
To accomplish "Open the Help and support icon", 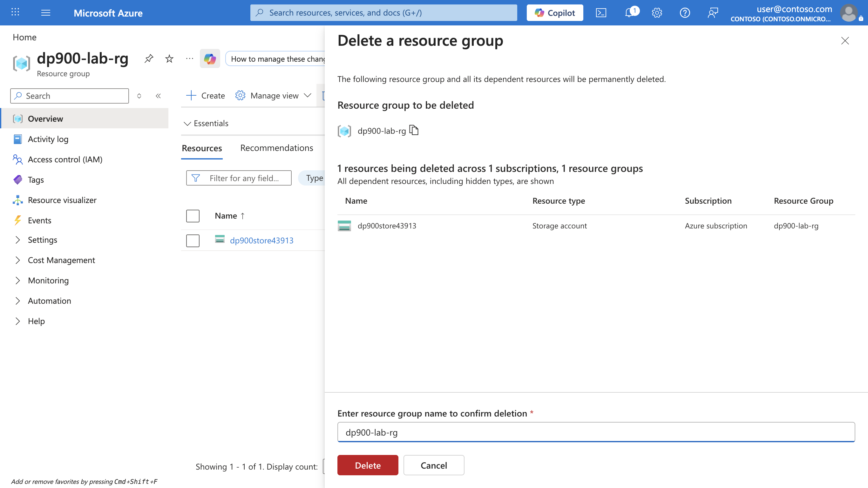I will [685, 13].
